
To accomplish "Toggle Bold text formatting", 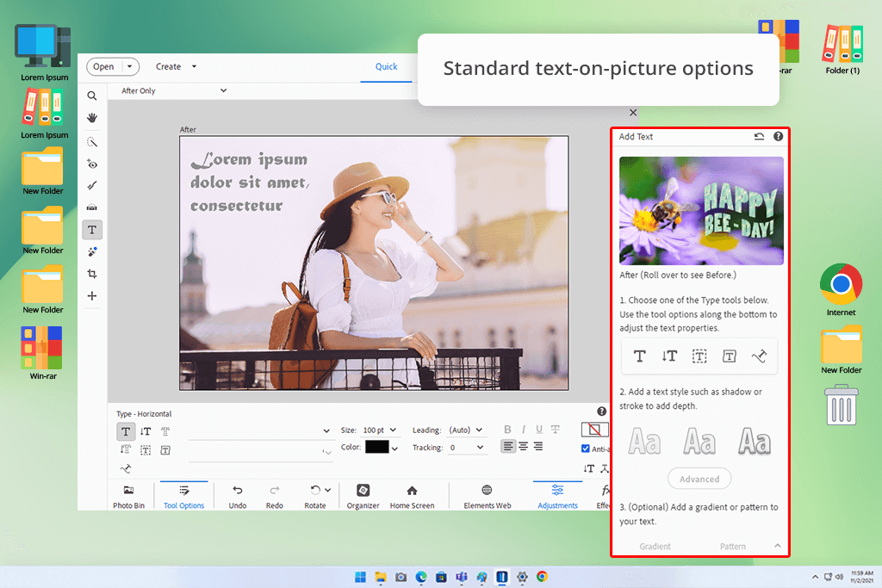I will click(x=507, y=430).
